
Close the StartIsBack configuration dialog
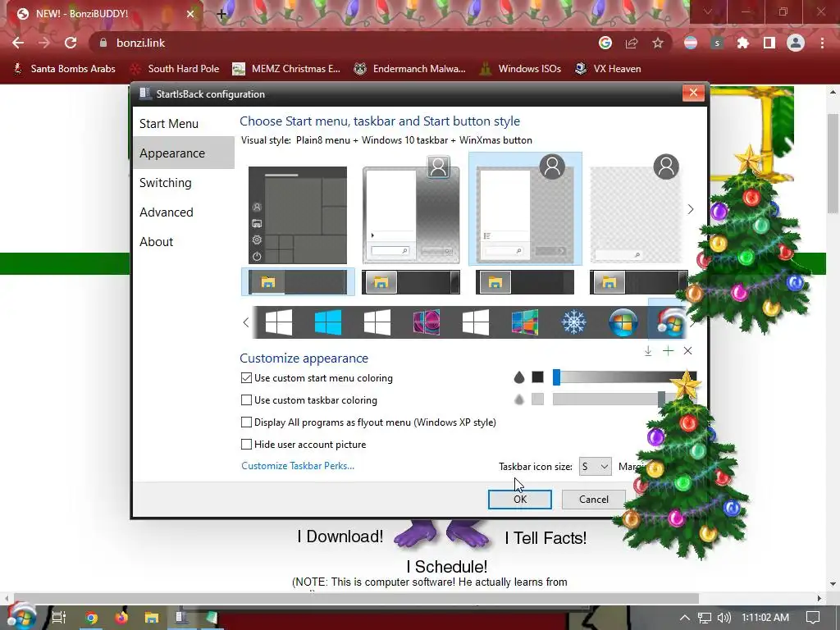point(693,93)
